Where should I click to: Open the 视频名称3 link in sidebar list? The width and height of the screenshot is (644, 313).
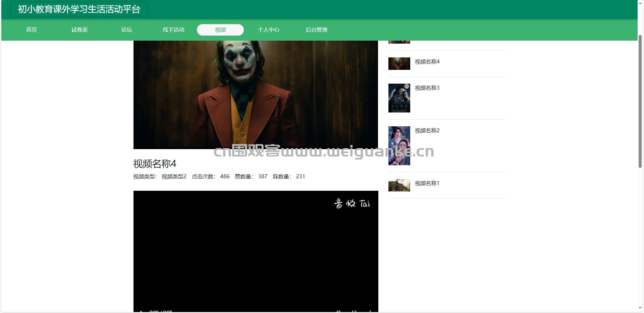click(x=427, y=88)
